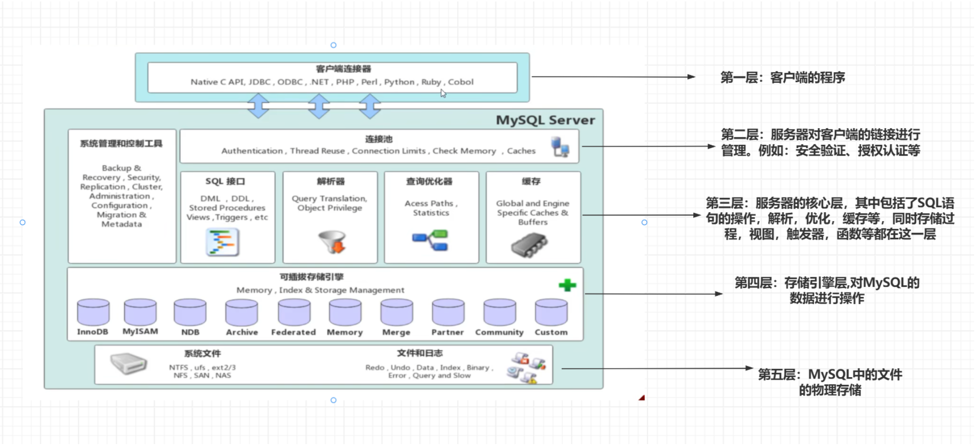This screenshot has height=447, width=980.
Task: Click the "第一层：客户端的程序" annotation text
Action: [x=782, y=77]
